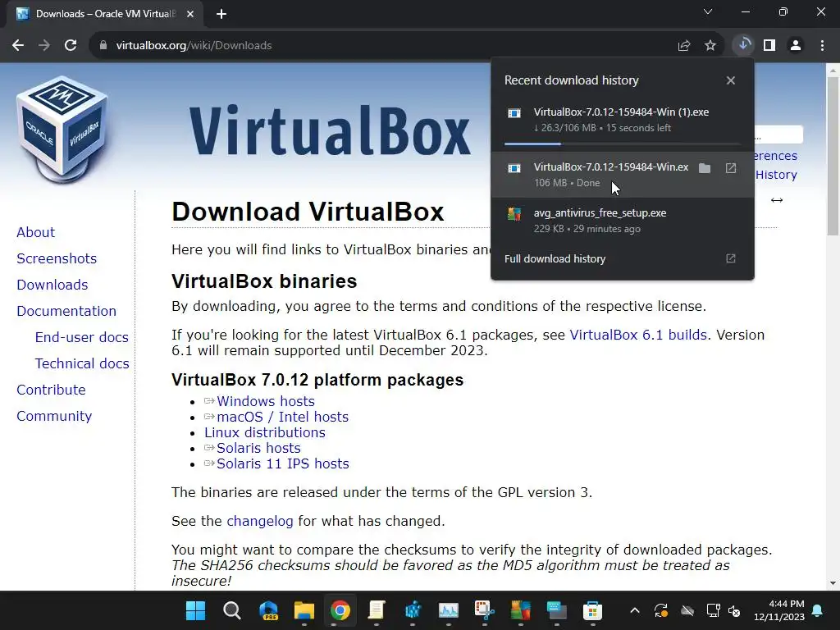Screen dimensions: 840x630
Task: Click the notification bell in system tray
Action: click(818, 610)
